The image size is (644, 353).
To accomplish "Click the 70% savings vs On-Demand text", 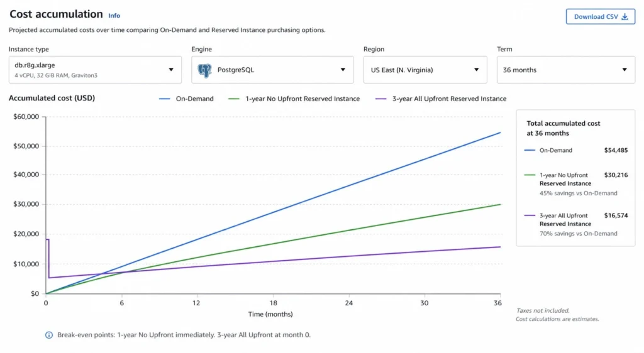I will pos(579,234).
